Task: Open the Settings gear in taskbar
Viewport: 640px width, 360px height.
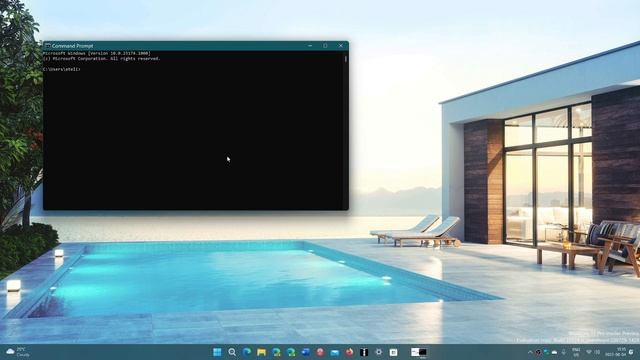Action: [379, 352]
